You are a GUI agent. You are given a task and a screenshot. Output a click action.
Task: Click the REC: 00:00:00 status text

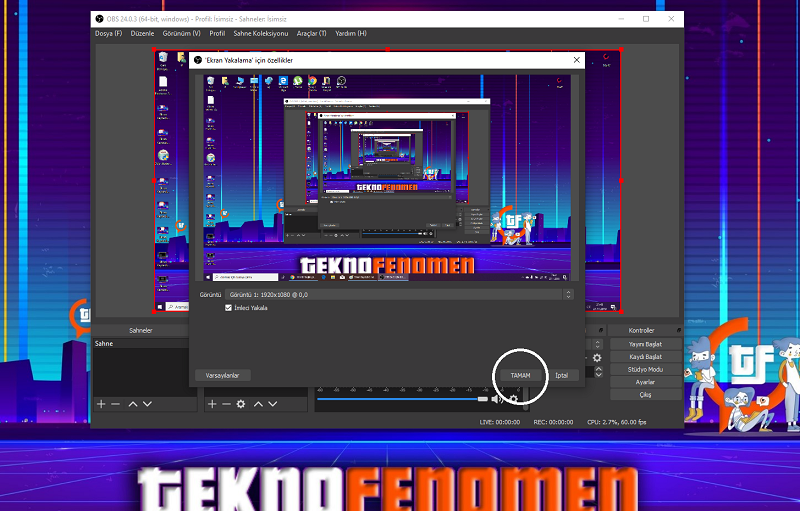(554, 422)
